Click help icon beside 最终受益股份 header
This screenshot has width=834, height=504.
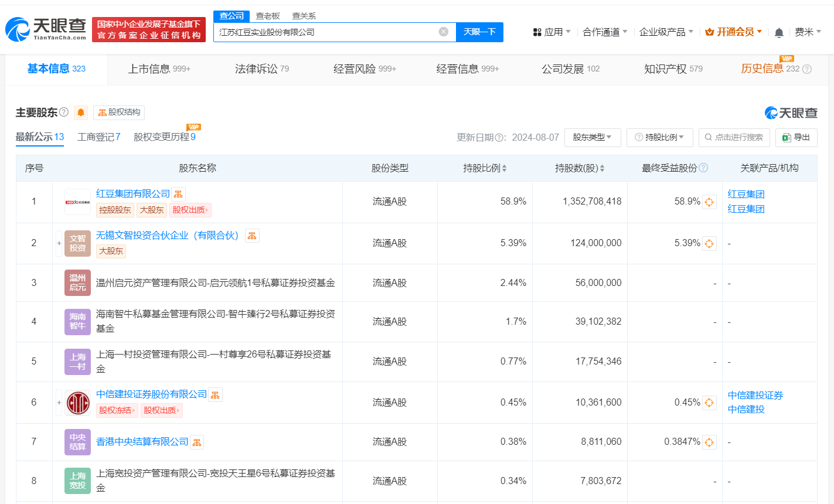pyautogui.click(x=703, y=168)
